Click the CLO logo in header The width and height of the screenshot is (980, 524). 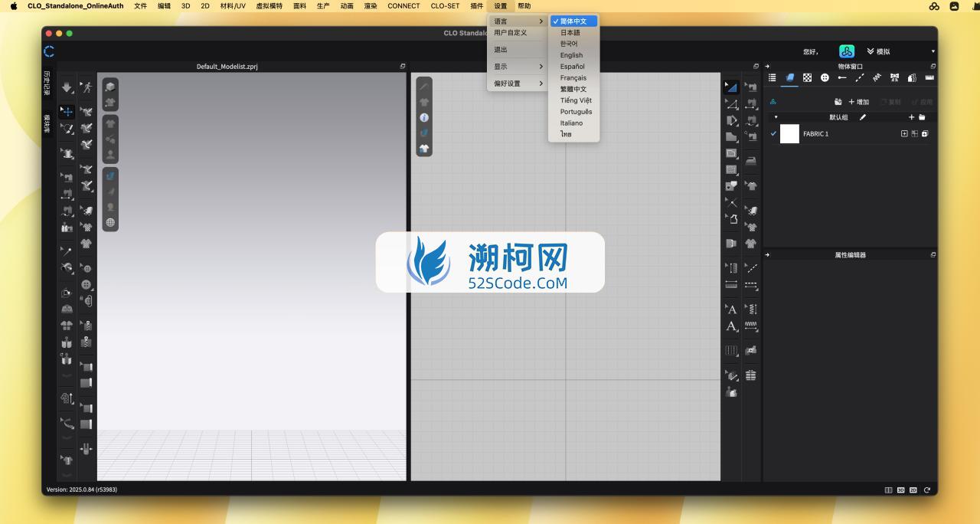(50, 51)
